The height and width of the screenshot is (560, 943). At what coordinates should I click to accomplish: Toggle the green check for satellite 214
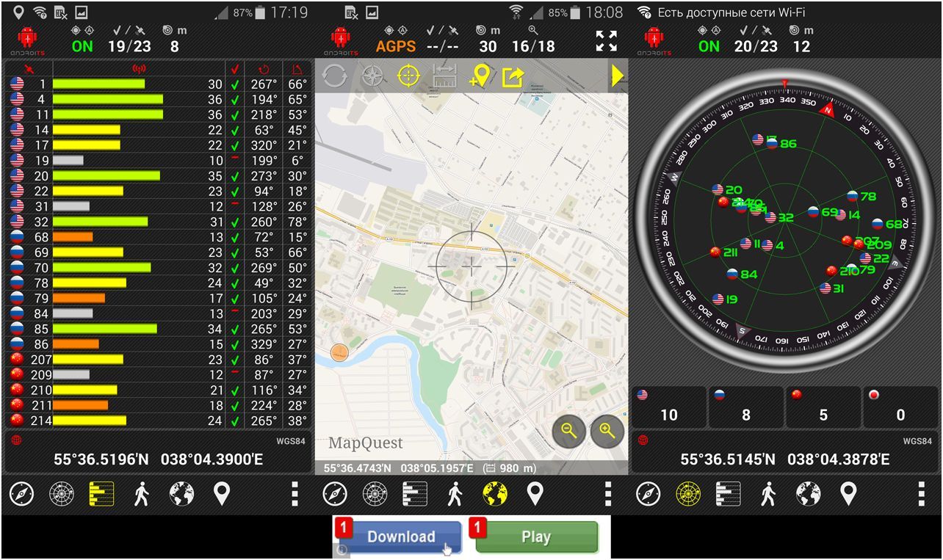(235, 421)
